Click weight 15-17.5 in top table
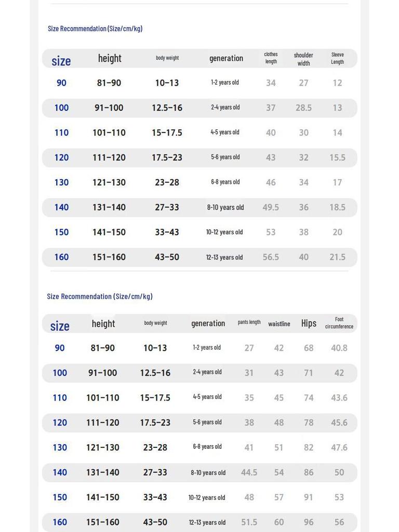Screen dimensions: 399x532 (x=167, y=132)
